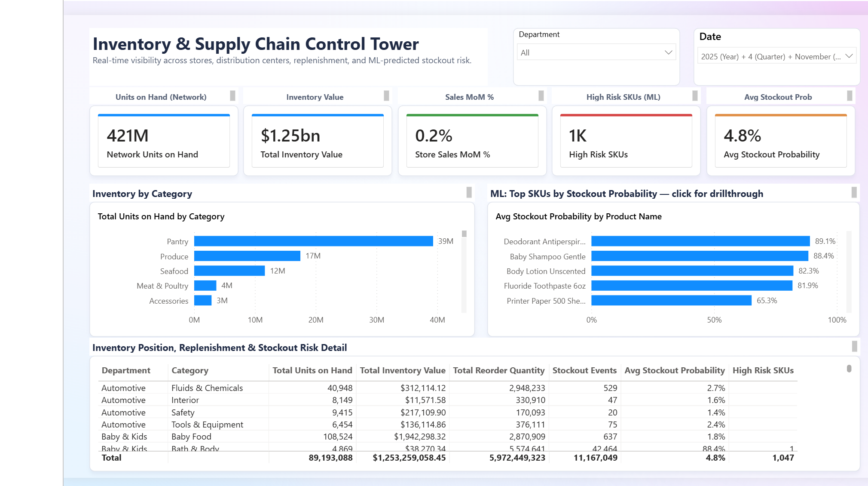This screenshot has width=868, height=486.
Task: Click the Body Lotion Unscented 82.3% bar
Action: point(692,271)
